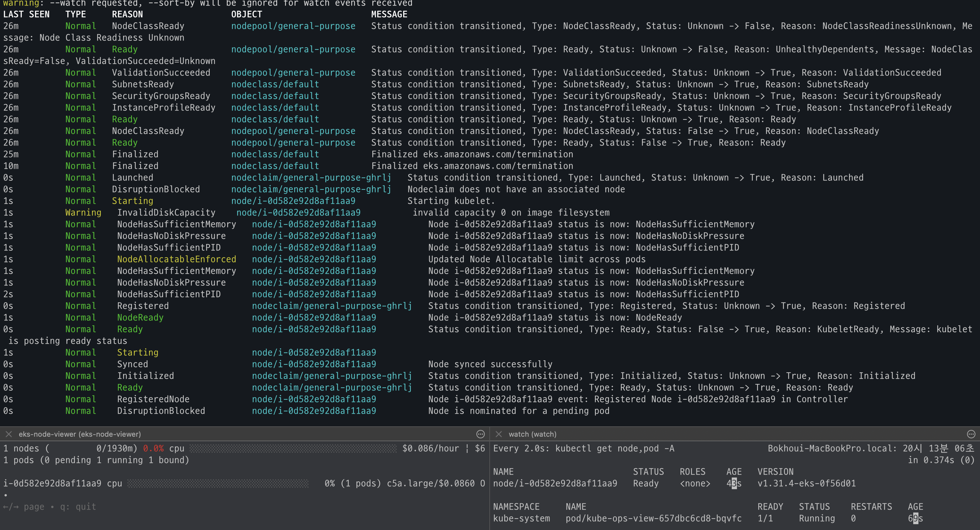The image size is (980, 530).
Task: Click nodeclaim/general-purpose-ghrlj on the Launched row
Action: click(311, 178)
